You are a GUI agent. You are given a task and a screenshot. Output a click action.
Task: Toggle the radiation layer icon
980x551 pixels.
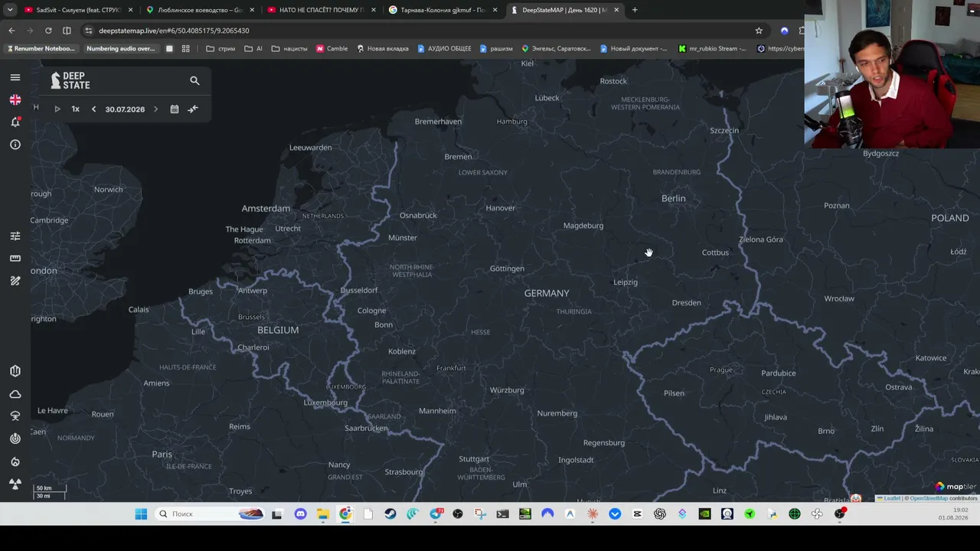tap(15, 484)
